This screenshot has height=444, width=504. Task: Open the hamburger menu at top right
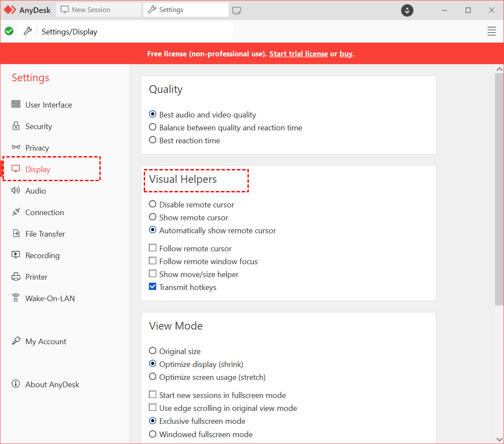[492, 31]
